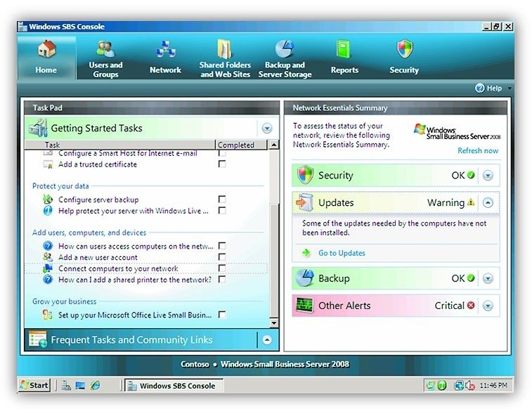Check Connect computers to your network checkbox
The width and height of the screenshot is (532, 418).
coord(222,268)
